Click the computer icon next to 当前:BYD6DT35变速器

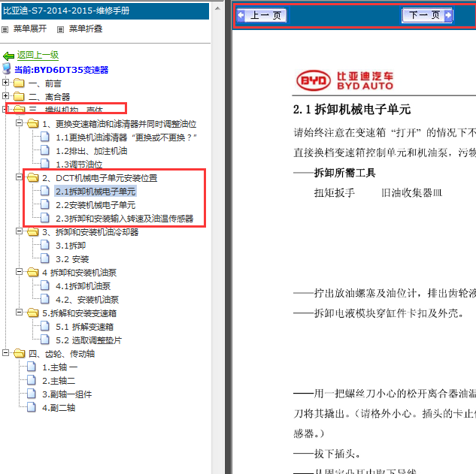[x=7, y=69]
